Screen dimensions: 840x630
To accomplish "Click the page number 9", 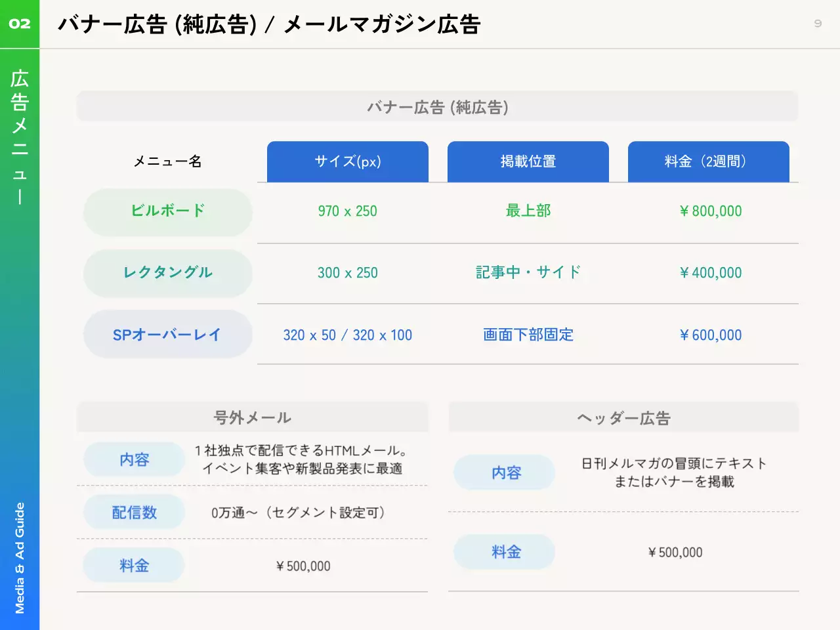I will 818,24.
